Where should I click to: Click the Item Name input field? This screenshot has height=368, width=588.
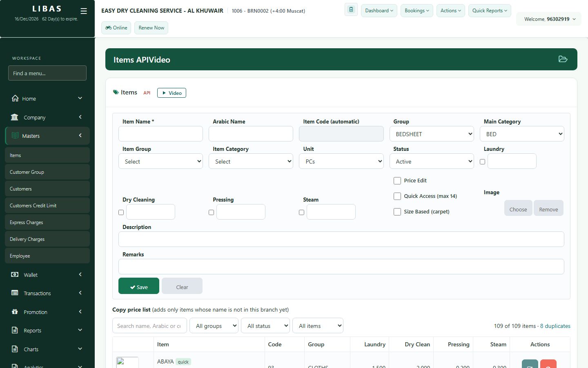[x=160, y=134]
